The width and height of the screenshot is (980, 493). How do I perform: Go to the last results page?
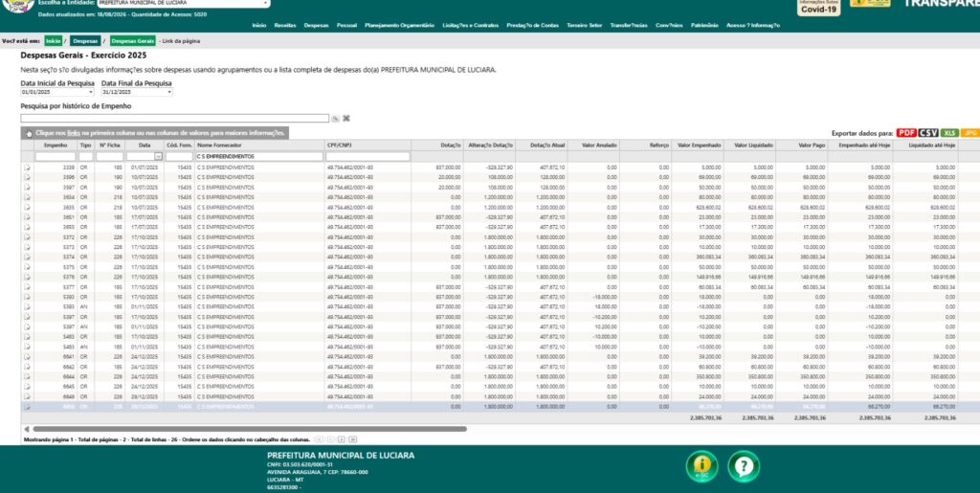352,440
